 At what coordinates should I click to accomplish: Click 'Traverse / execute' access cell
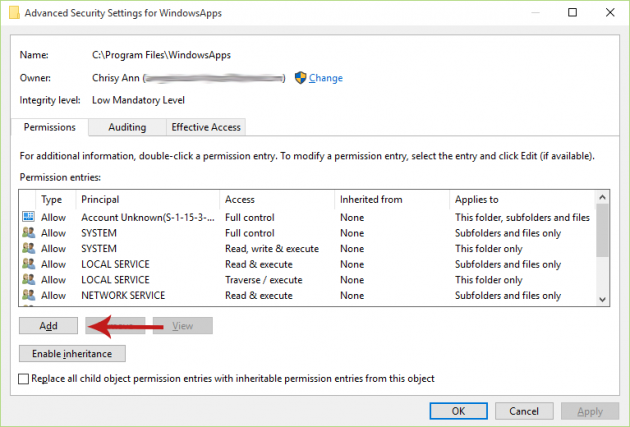[x=264, y=280]
